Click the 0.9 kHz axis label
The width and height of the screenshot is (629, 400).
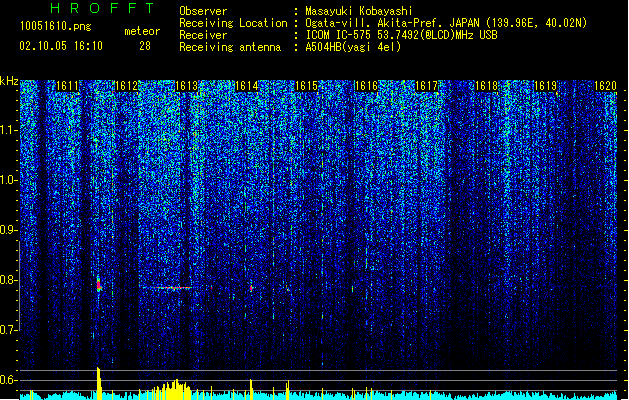(8, 230)
